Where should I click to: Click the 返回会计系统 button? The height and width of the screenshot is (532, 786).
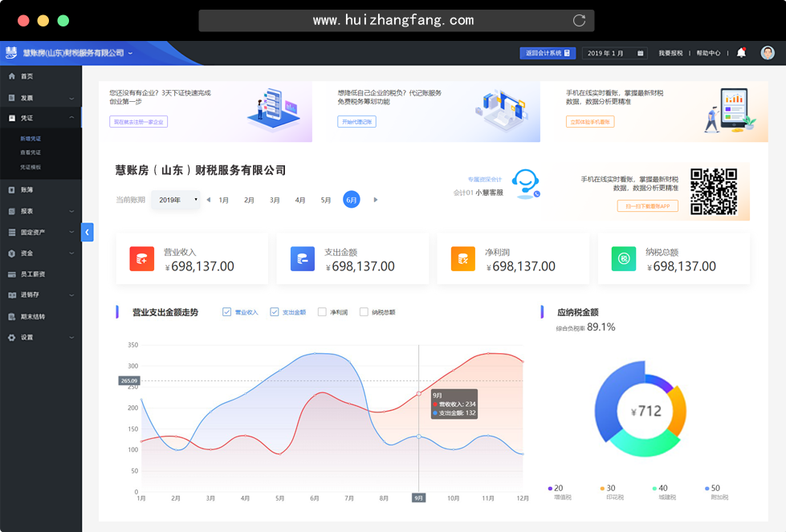pyautogui.click(x=548, y=53)
